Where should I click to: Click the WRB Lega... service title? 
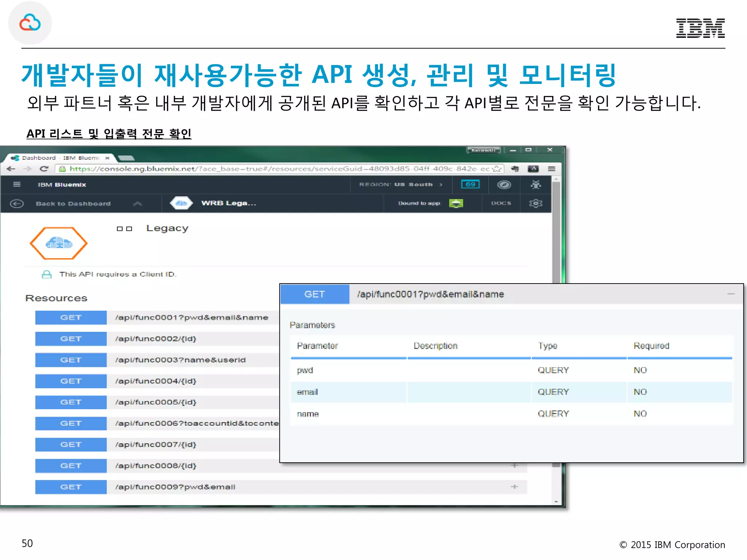coord(229,203)
